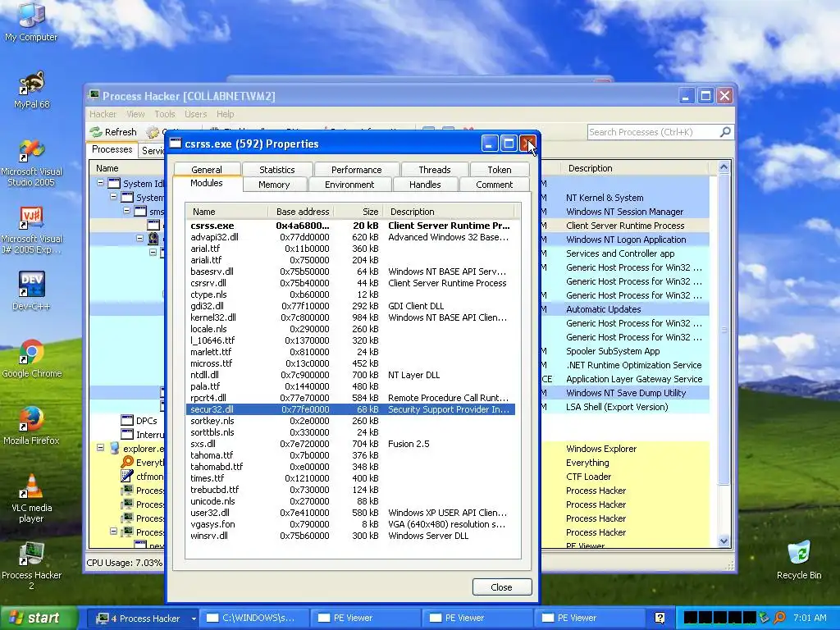This screenshot has width=840, height=630.
Task: Switch to C:\WINDOWS\s... taskbar window
Action: 254,618
